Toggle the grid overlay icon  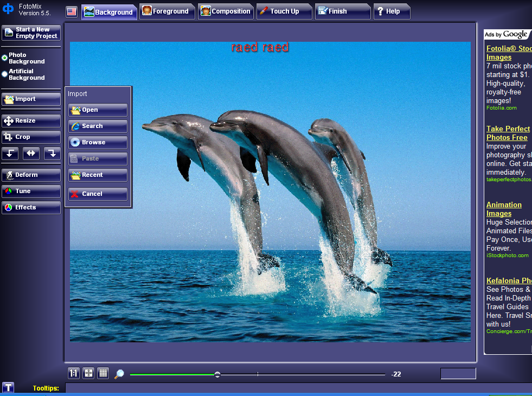coord(103,373)
